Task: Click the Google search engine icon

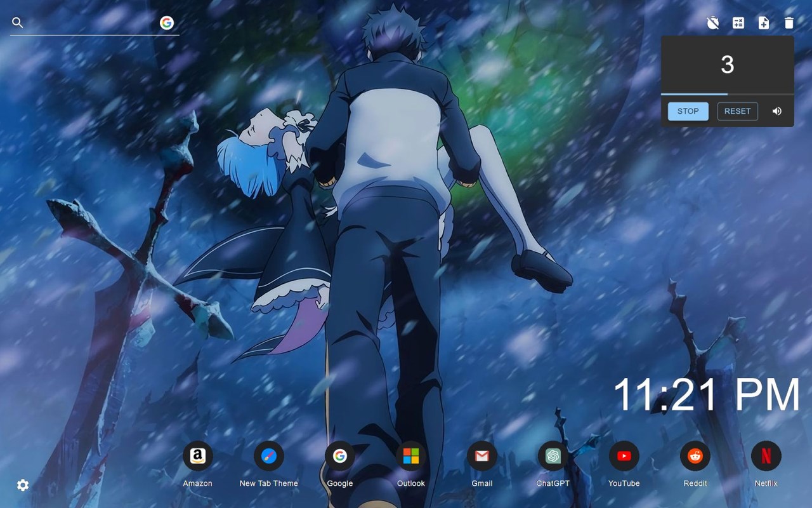Action: 167,23
